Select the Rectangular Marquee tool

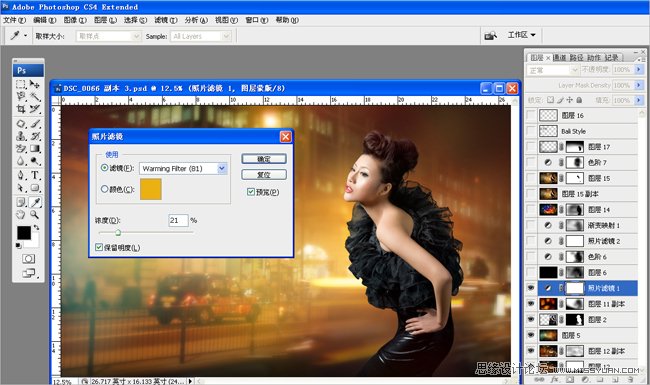pos(21,85)
